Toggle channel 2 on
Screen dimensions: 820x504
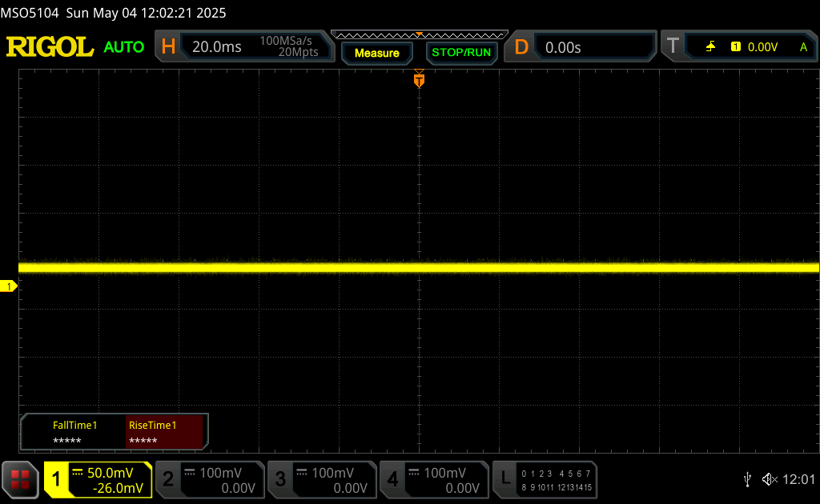211,479
